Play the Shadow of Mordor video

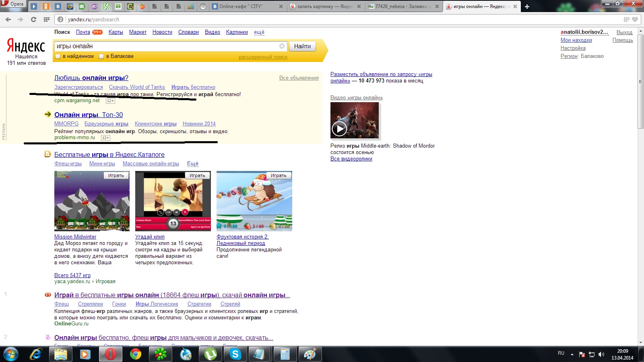tap(339, 128)
